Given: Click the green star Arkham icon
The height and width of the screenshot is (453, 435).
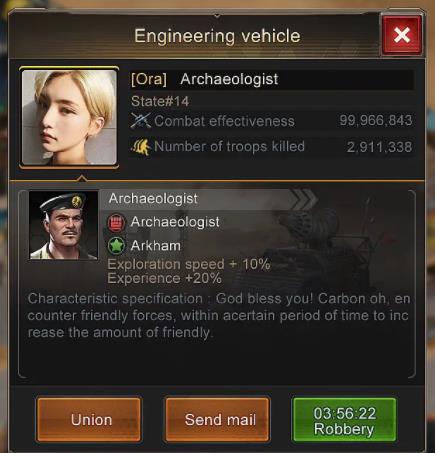Looking at the screenshot, I should (116, 246).
